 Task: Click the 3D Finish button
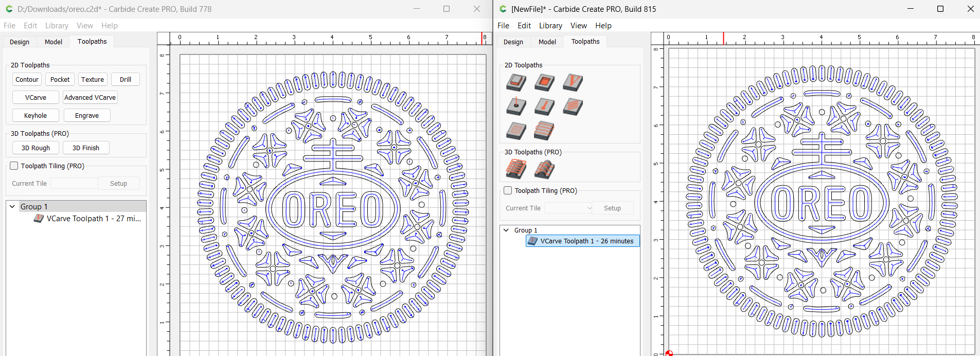(x=86, y=148)
